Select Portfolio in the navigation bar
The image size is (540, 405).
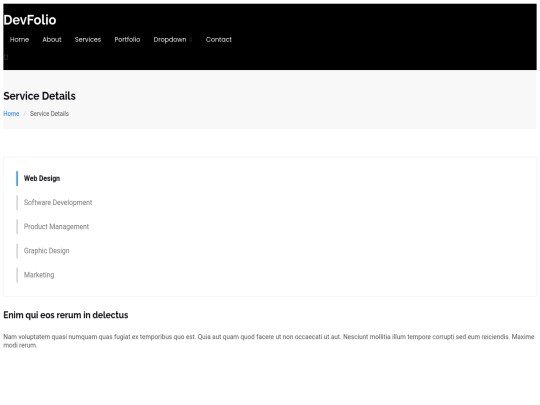pos(127,40)
